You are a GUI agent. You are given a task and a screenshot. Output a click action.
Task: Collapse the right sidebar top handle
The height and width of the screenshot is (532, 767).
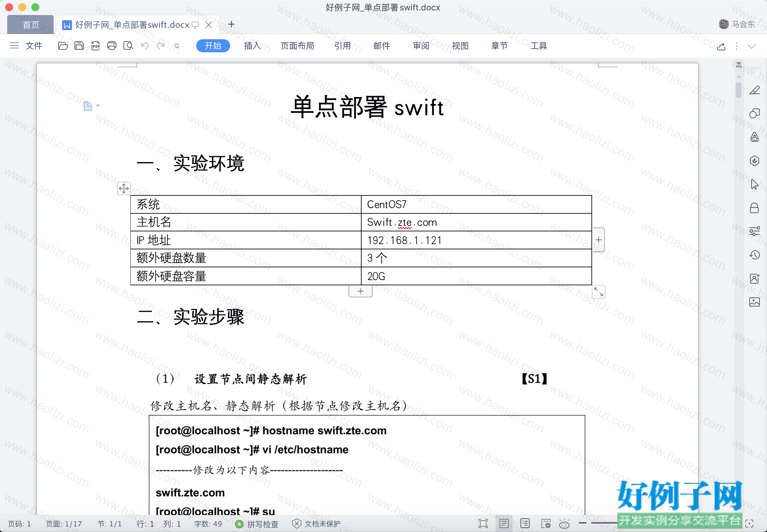(x=755, y=68)
